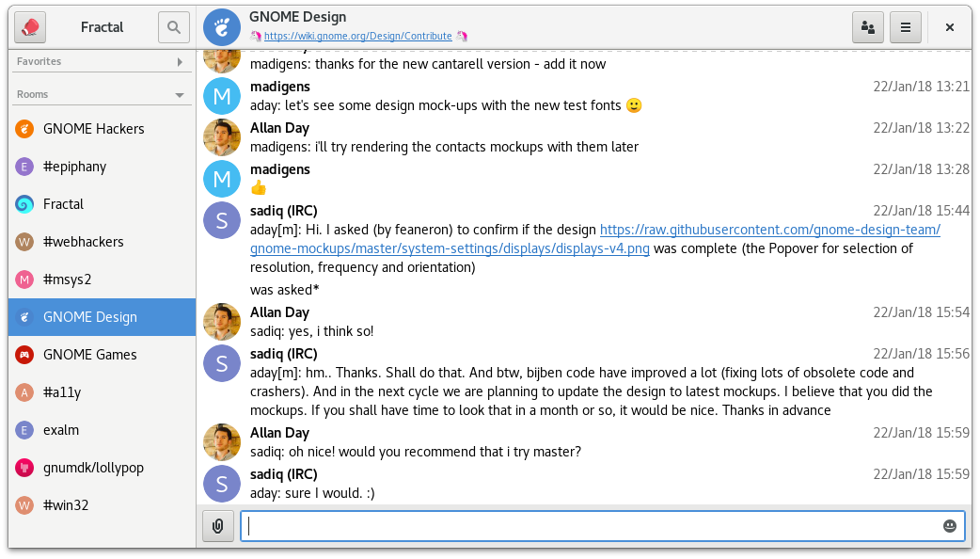The image size is (980, 559).
Task: Click the exalm blue E icon
Action: pos(24,429)
